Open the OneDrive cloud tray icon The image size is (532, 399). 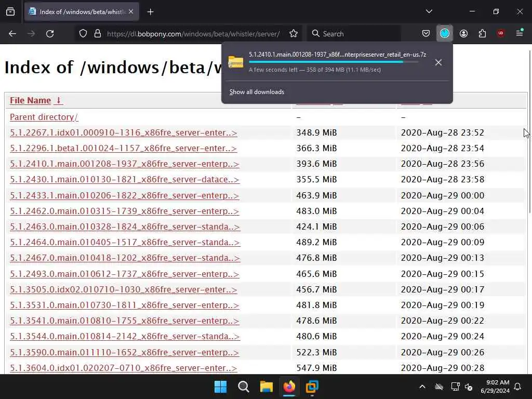tap(438, 387)
